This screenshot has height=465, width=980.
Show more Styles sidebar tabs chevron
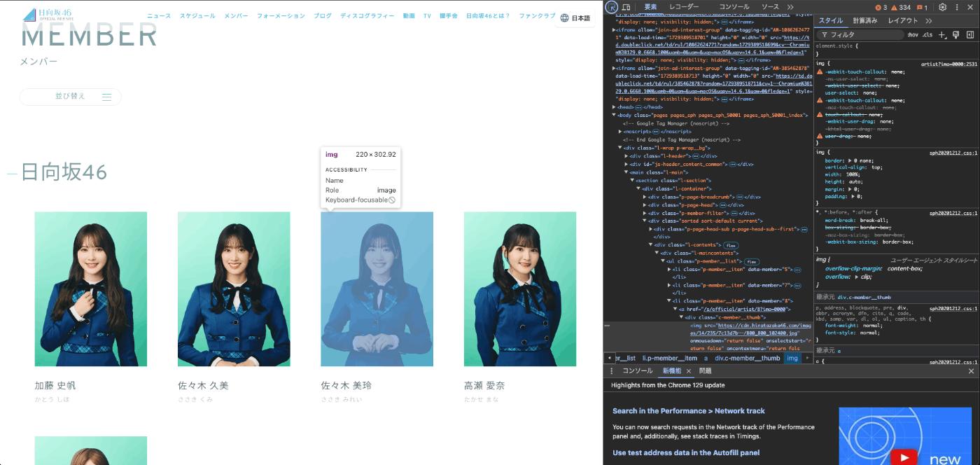tap(929, 21)
